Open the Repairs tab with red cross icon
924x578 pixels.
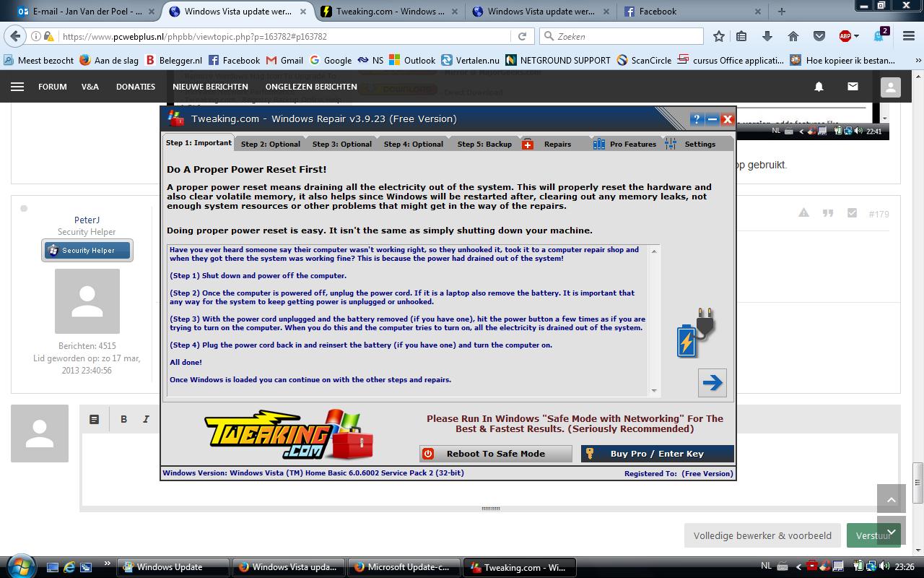pyautogui.click(x=548, y=144)
